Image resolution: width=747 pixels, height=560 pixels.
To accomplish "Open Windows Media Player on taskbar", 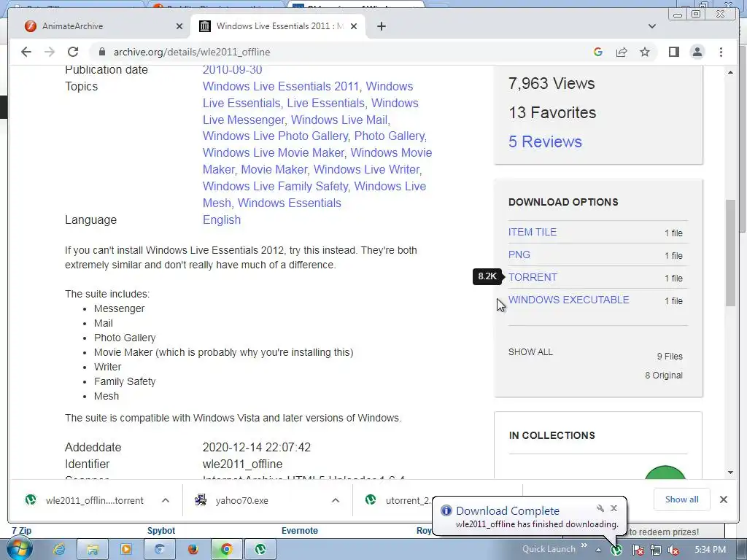I will pyautogui.click(x=125, y=550).
